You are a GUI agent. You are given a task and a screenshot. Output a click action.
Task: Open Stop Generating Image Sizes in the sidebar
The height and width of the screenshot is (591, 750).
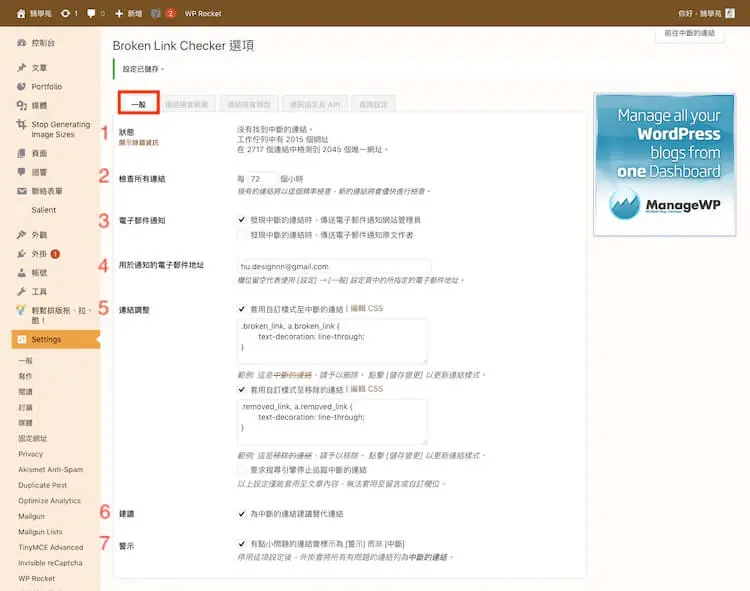(60, 129)
